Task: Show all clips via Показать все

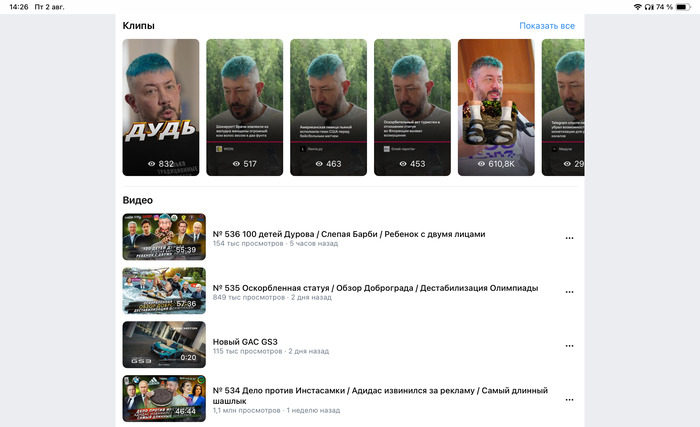Action: point(547,26)
